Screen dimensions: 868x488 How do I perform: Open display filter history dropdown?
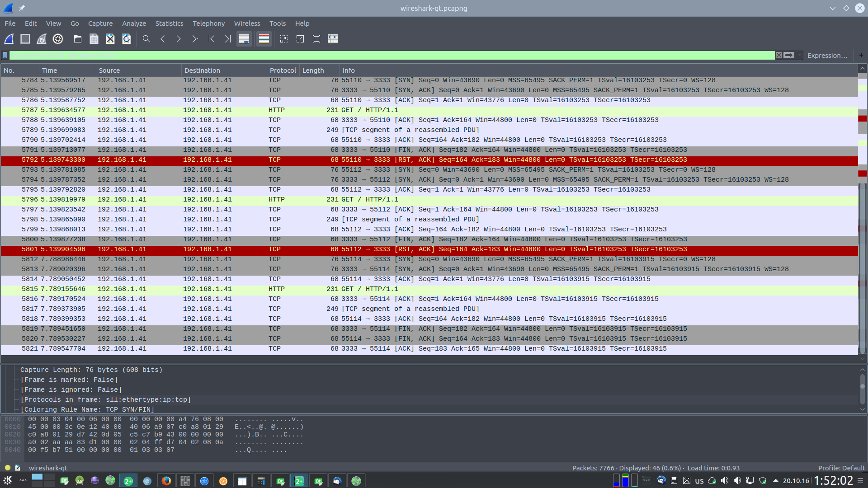[799, 55]
